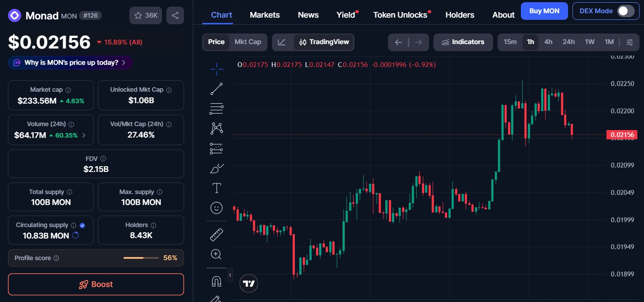Screen dimensions: 644x302
Task: Set interval to 1h
Action: point(530,42)
